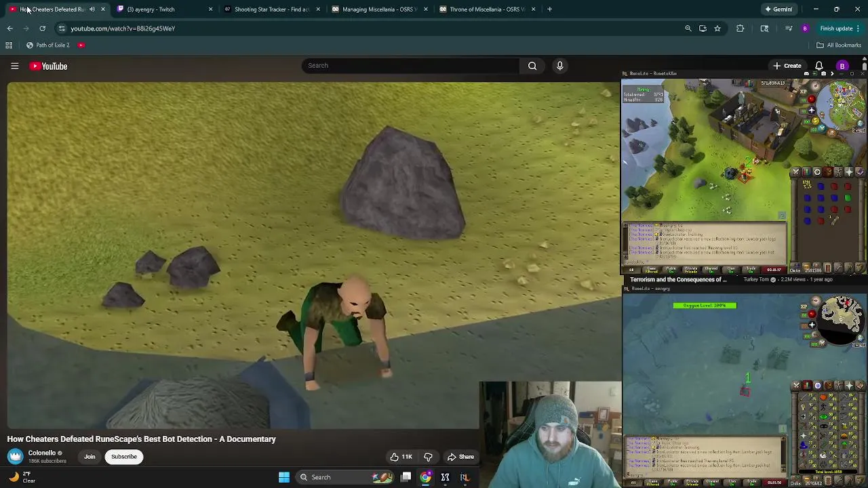Toggle XP button in bottom RuneLite window

[804, 306]
